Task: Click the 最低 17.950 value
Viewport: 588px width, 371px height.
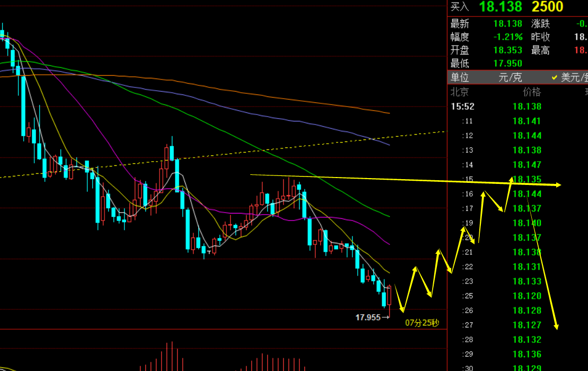Action: click(507, 64)
